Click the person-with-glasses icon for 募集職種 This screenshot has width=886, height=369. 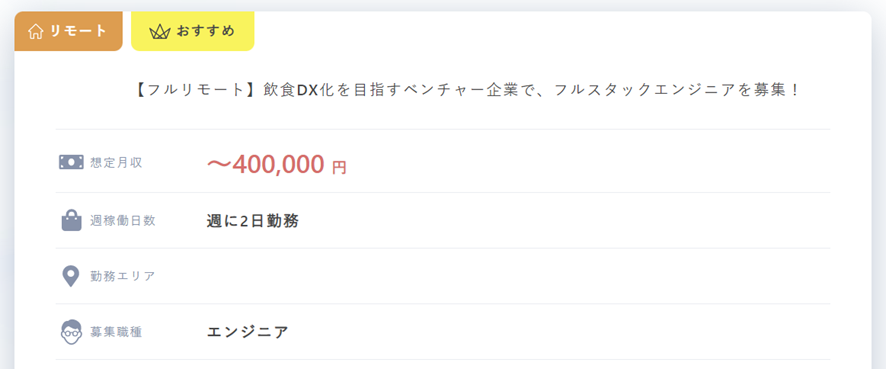coord(71,332)
